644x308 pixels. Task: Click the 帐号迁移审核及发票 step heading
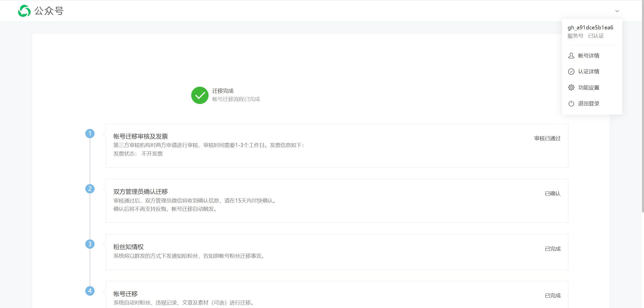[x=140, y=136]
